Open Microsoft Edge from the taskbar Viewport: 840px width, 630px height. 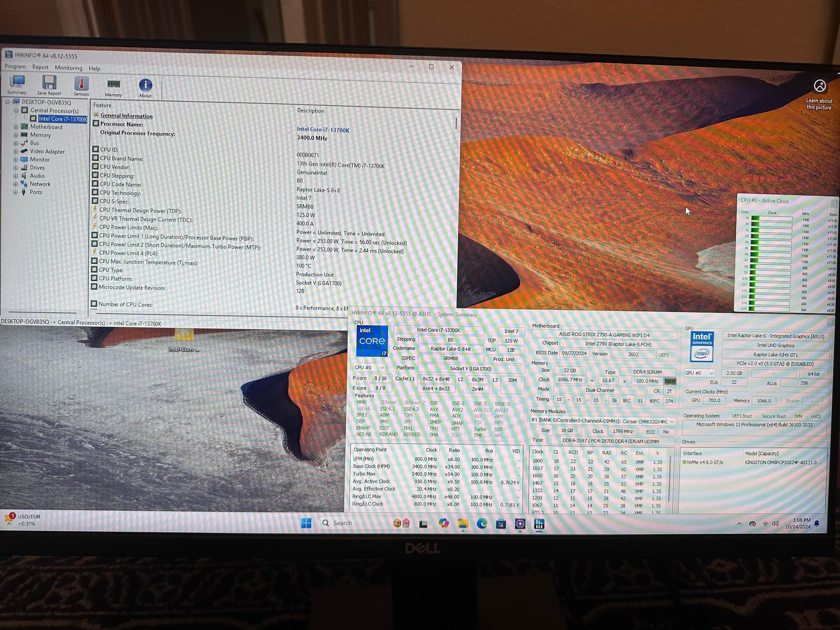482,523
